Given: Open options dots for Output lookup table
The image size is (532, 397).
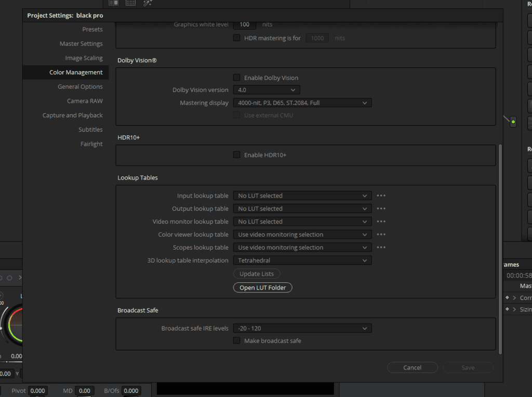Looking at the screenshot, I should click(x=381, y=209).
